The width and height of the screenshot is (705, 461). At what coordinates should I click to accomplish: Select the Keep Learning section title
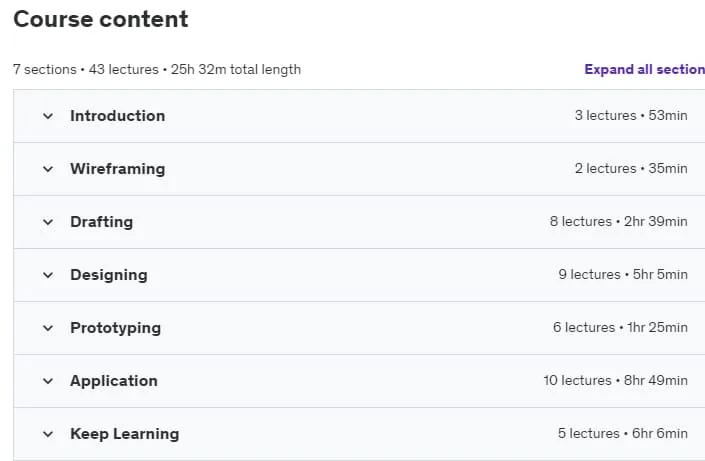pyautogui.click(x=125, y=434)
